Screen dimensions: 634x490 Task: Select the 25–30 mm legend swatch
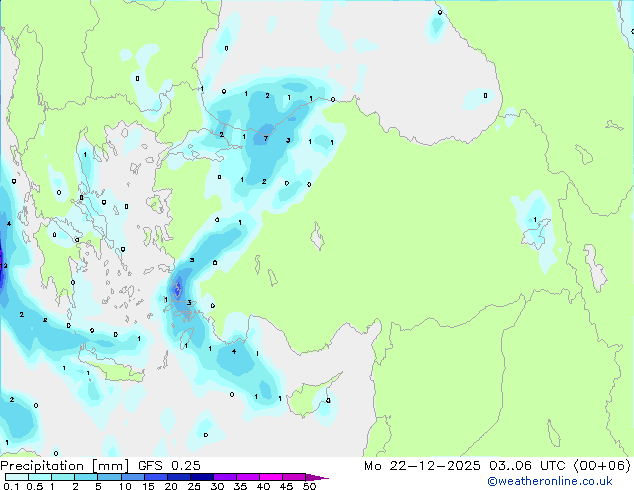click(x=201, y=477)
